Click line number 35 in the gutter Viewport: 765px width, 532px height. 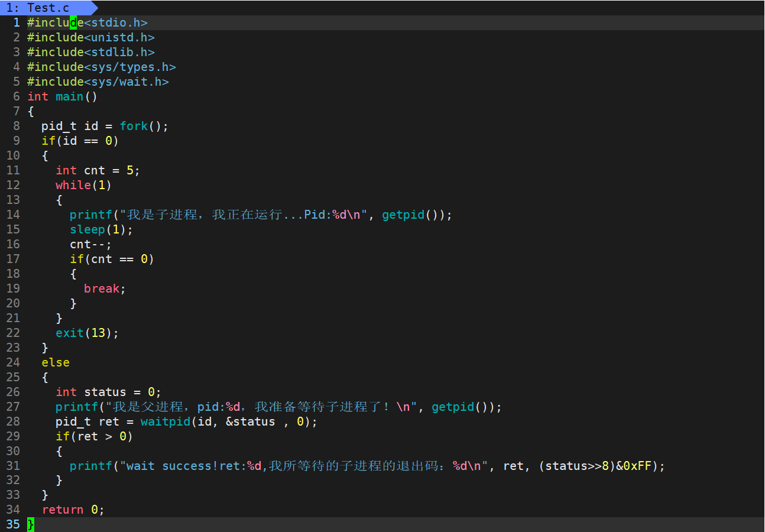[x=13, y=524]
